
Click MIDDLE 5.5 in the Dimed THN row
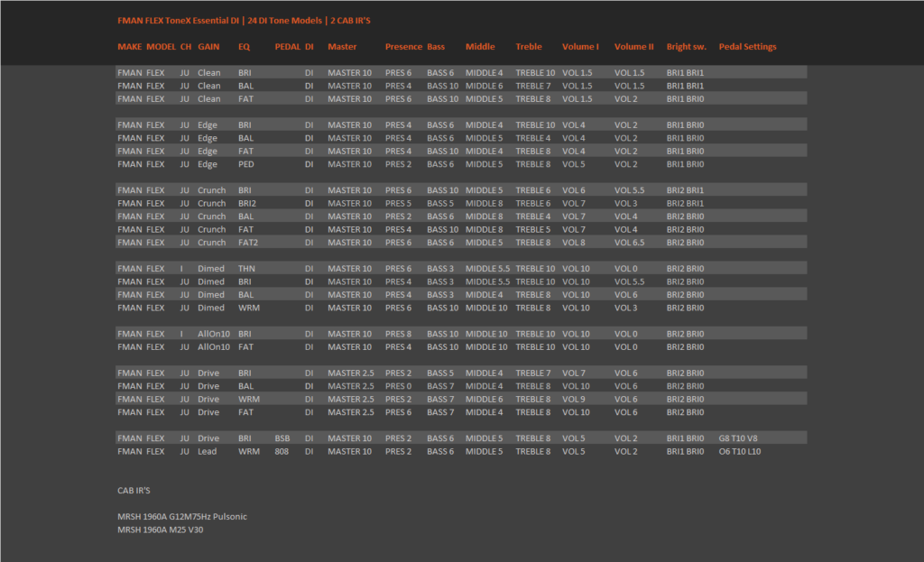[487, 269]
